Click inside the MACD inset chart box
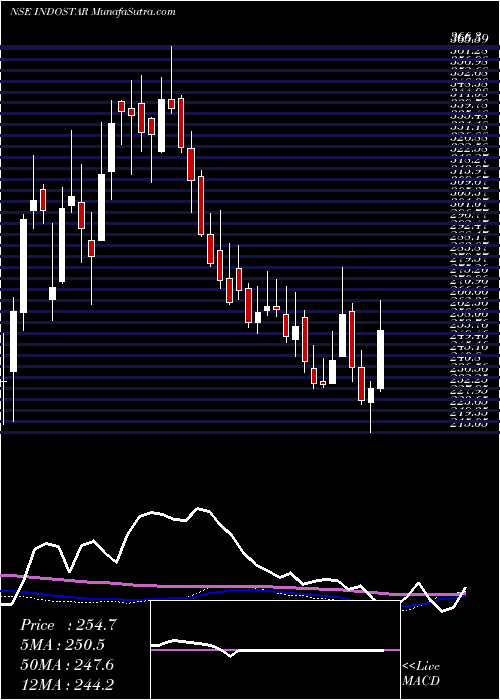Image resolution: width=500 pixels, height=700 pixels. (275, 650)
